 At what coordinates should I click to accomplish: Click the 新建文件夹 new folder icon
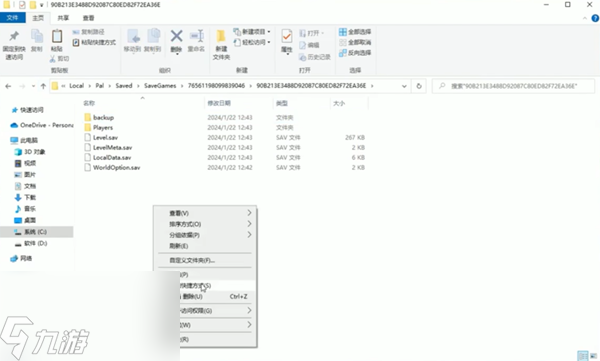(x=221, y=36)
